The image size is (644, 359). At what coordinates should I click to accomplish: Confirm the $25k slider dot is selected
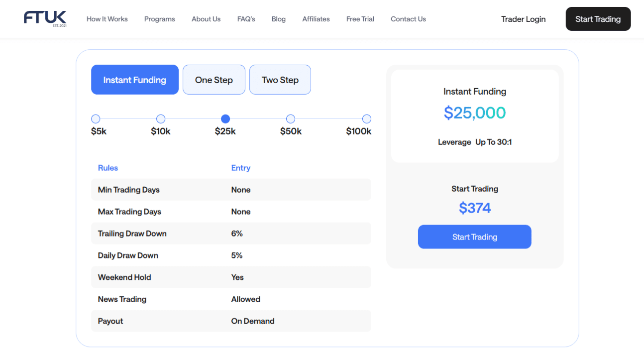point(225,119)
